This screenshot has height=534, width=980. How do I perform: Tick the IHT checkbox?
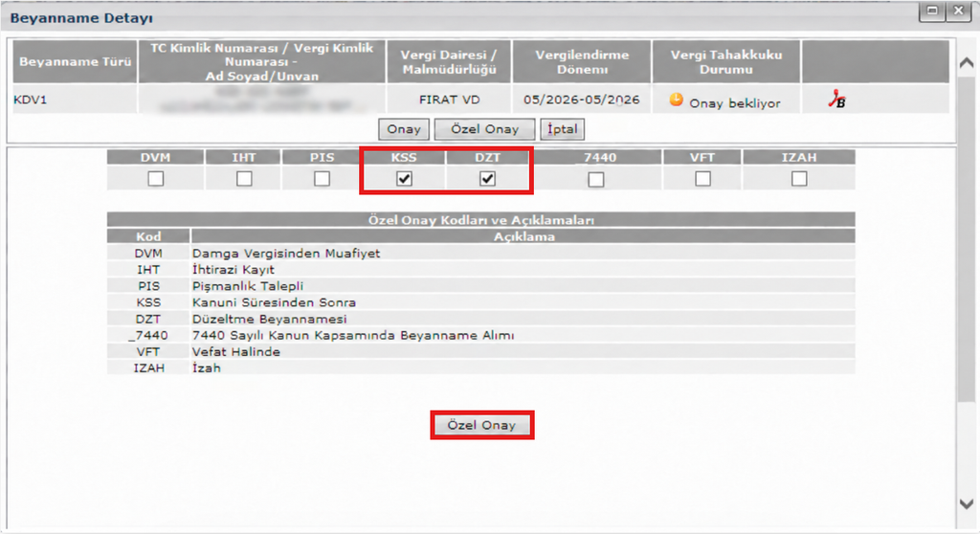point(244,179)
